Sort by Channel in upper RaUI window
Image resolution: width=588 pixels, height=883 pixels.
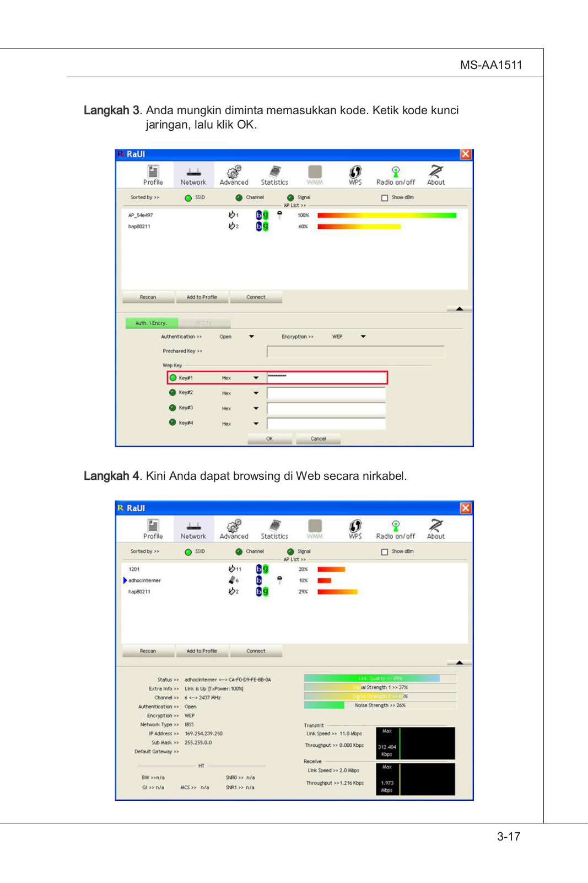click(x=239, y=197)
